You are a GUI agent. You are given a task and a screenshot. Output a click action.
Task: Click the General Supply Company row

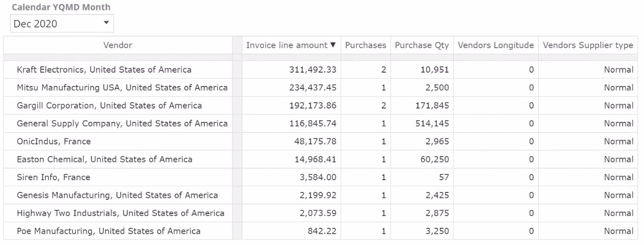[x=122, y=124]
